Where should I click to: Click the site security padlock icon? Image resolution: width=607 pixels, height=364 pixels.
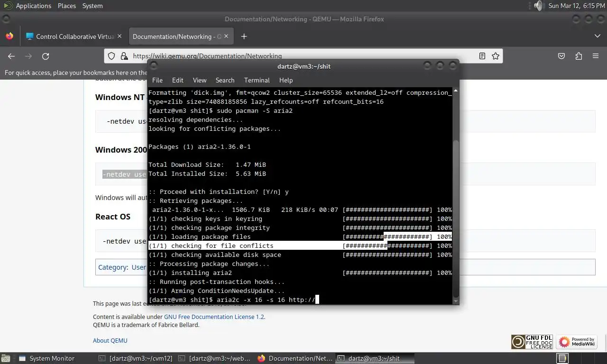point(124,56)
